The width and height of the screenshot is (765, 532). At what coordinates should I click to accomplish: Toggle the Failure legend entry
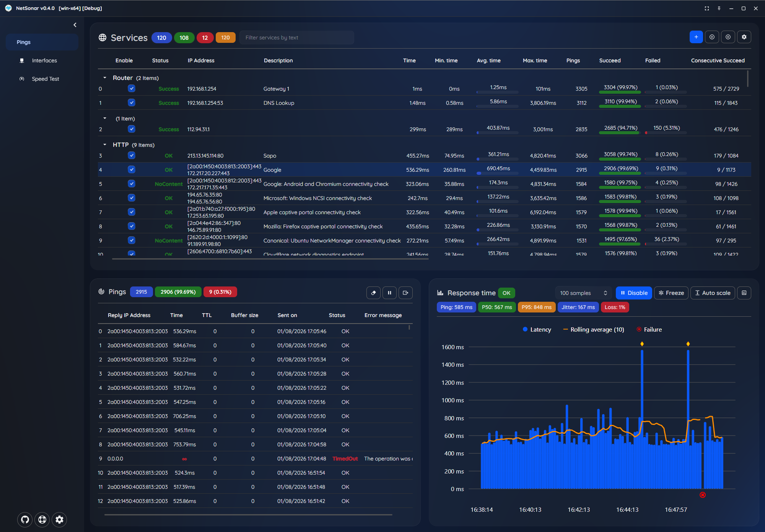click(649, 329)
